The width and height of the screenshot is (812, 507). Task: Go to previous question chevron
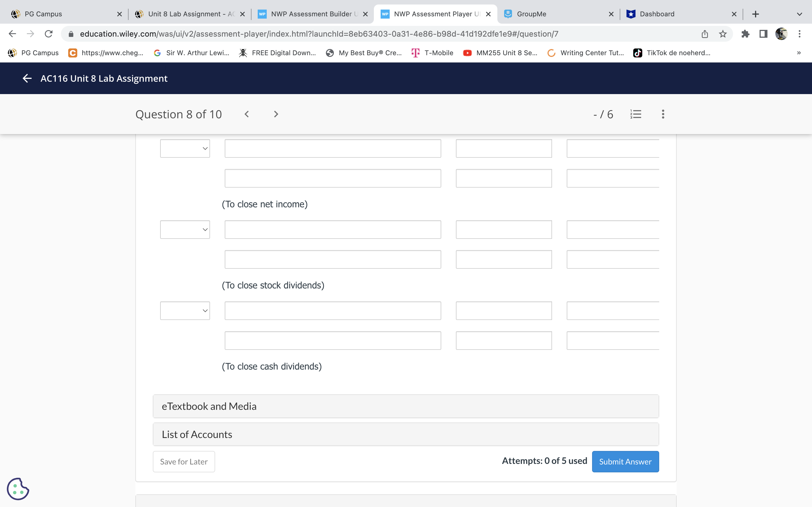pyautogui.click(x=247, y=114)
